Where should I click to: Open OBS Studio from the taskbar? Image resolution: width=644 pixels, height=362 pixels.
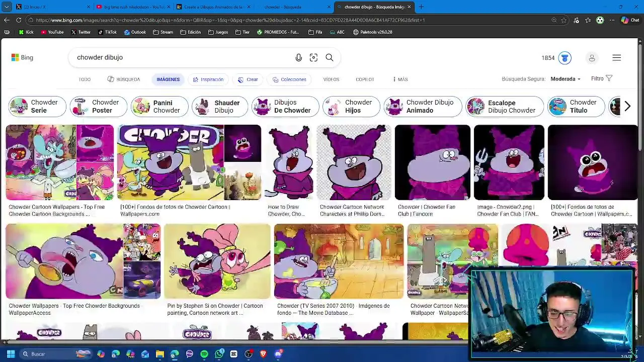(249, 354)
